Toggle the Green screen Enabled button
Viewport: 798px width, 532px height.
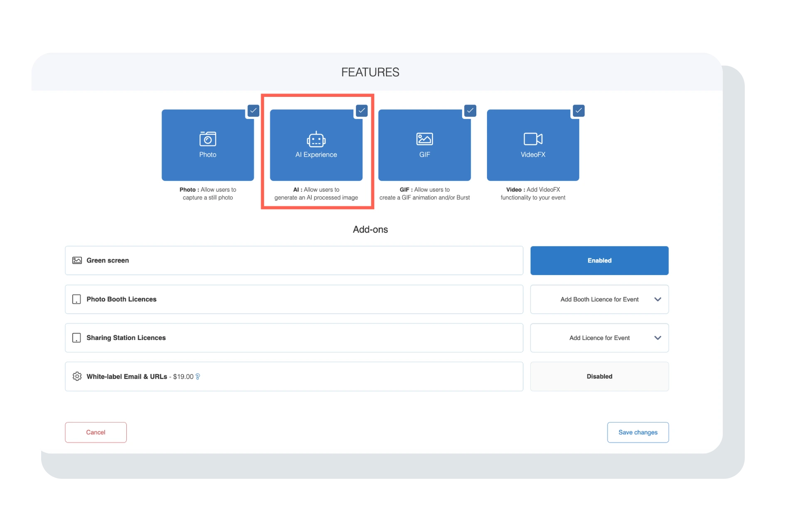(x=599, y=261)
